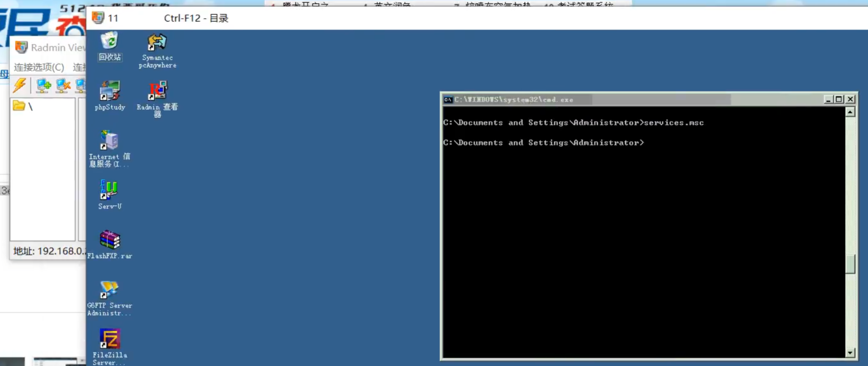Launch the phpStudy desktop shortcut
Viewport: 868px width, 366px height.
click(110, 91)
